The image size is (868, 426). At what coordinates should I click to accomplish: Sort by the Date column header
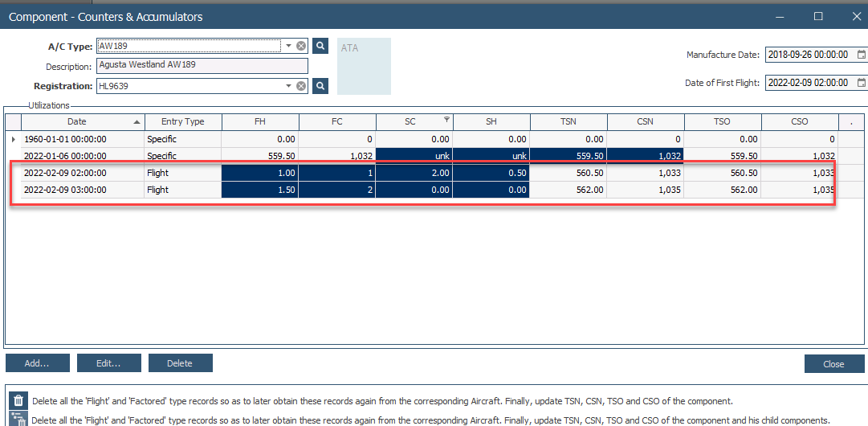(x=76, y=121)
